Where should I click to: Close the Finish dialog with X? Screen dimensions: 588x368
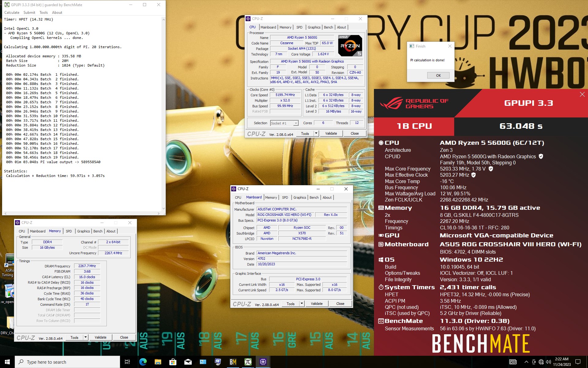[x=450, y=46]
